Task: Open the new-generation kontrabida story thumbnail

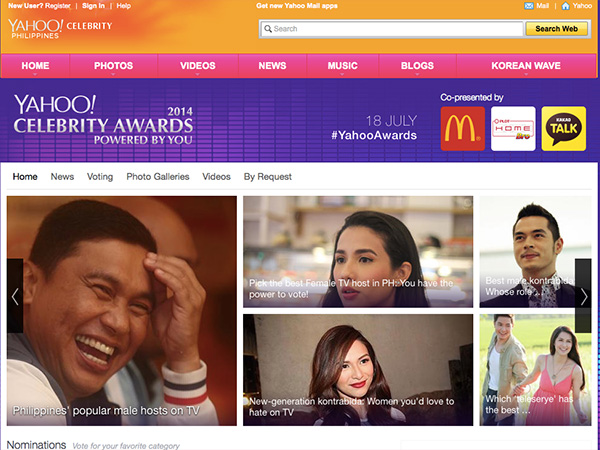Action: [357, 369]
